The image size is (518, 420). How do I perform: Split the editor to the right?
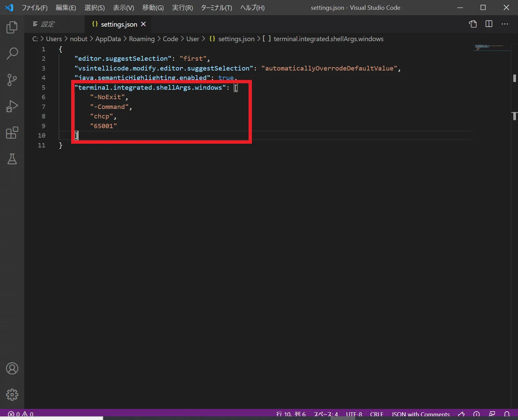489,24
